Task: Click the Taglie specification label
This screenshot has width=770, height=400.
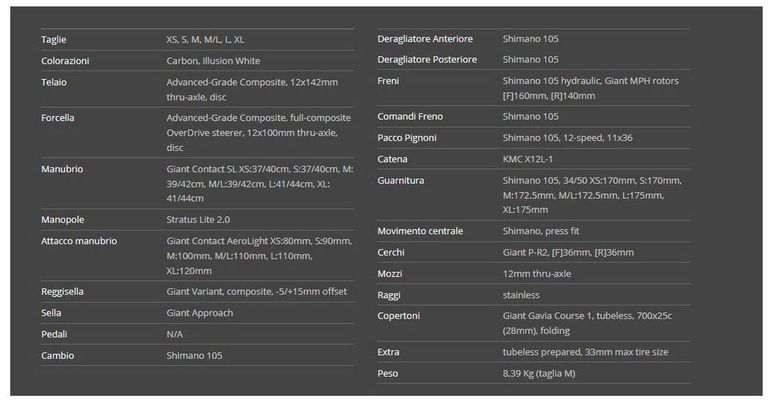Action: (54, 40)
